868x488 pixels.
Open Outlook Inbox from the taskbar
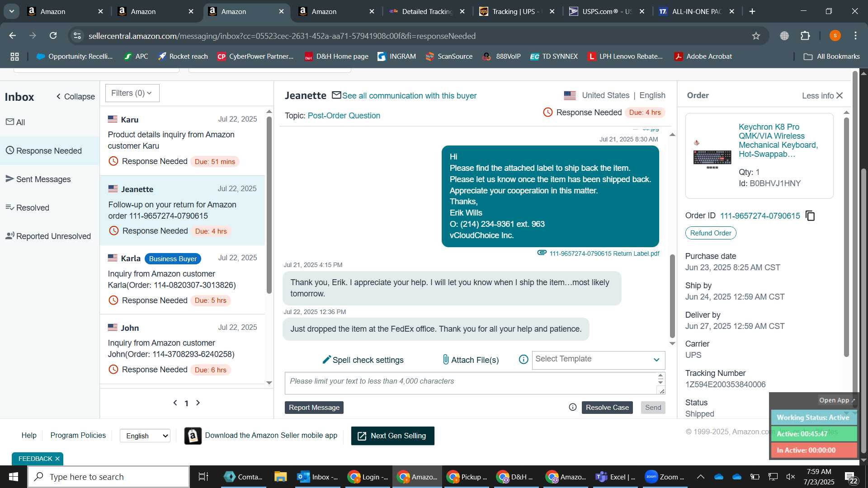317,477
